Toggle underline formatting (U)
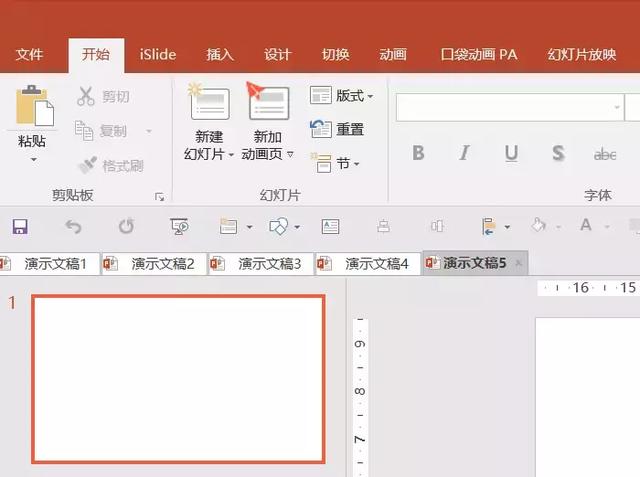This screenshot has height=477, width=640. [511, 153]
